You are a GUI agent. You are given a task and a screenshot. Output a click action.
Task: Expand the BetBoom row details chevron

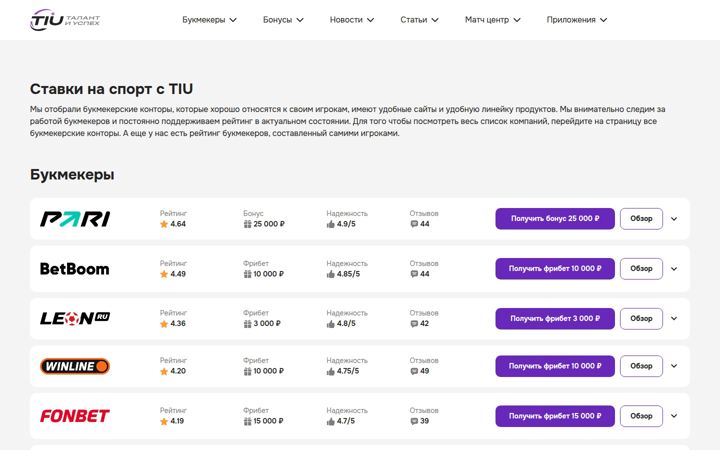[x=674, y=269]
